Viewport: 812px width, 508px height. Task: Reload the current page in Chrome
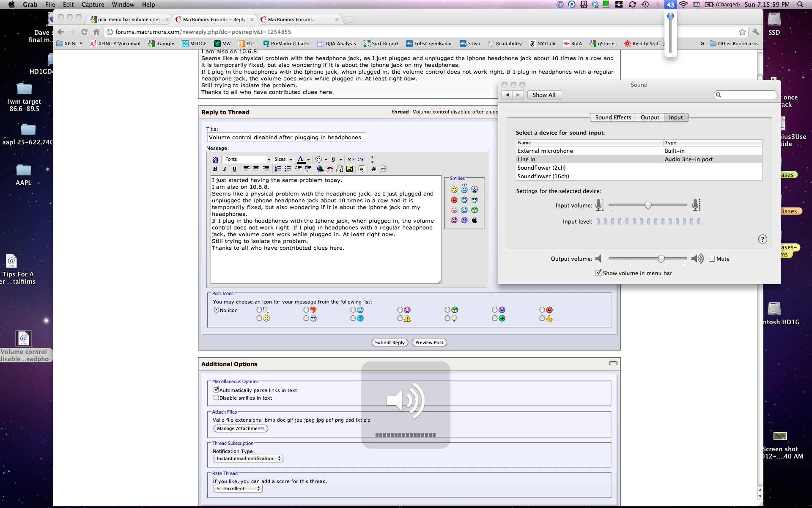coord(85,32)
